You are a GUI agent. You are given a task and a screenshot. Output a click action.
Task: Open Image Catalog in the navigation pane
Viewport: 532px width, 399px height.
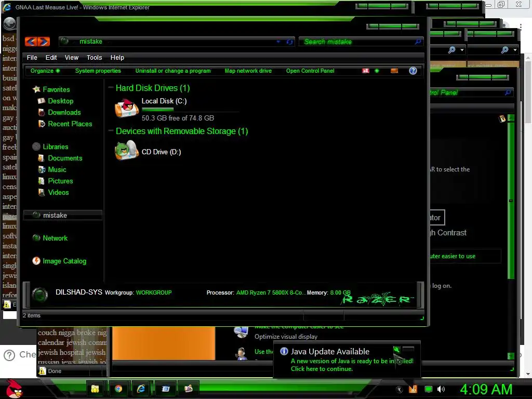click(x=64, y=261)
